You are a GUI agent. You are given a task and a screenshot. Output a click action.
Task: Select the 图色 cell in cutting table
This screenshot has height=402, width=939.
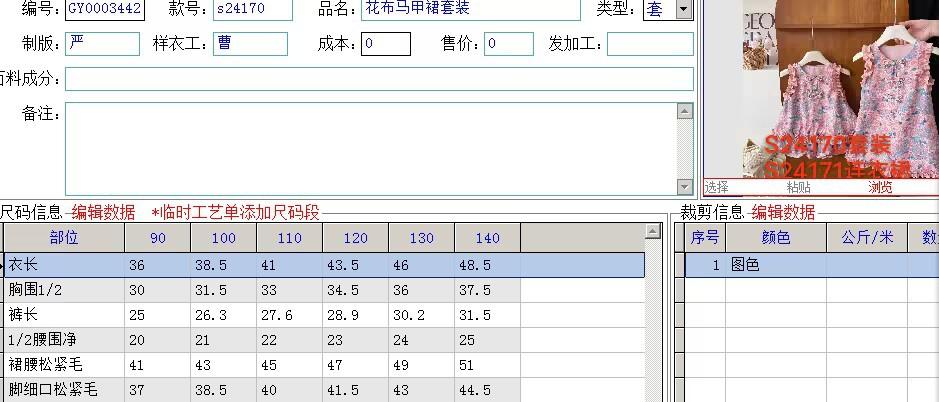coord(775,265)
